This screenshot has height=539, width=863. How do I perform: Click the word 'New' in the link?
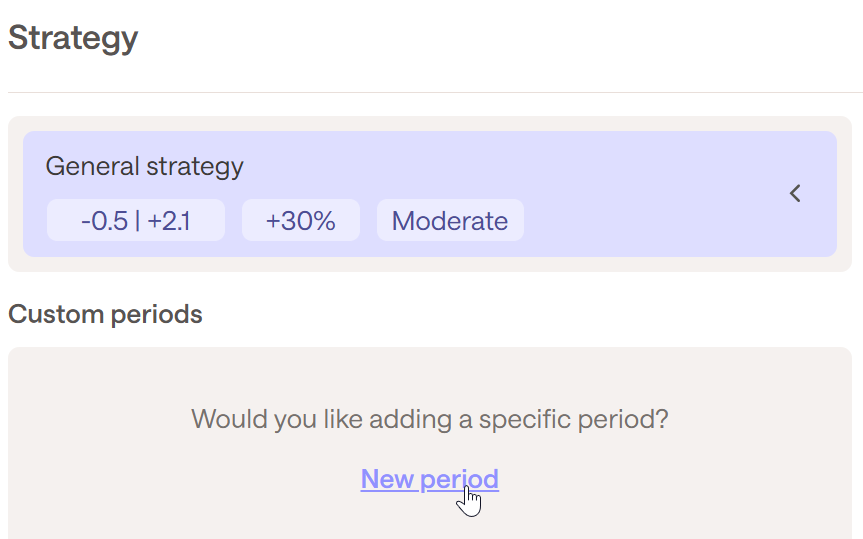(387, 479)
